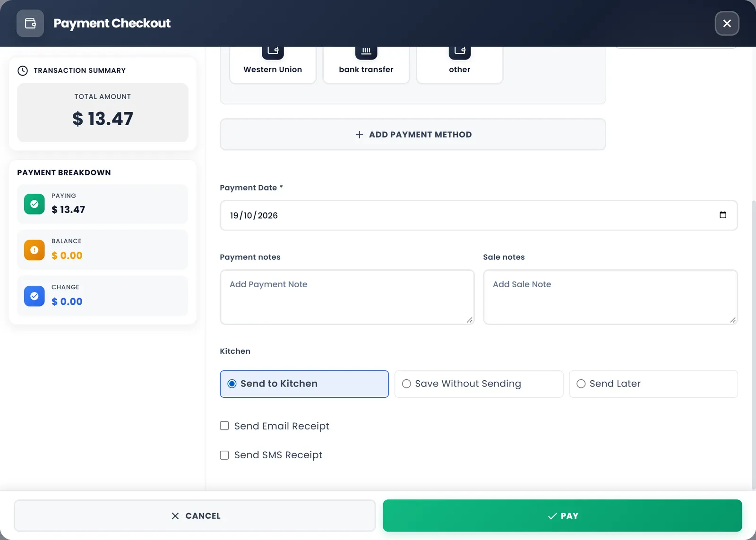
Task: Click the blue check icon beside Change
Action: point(34,296)
